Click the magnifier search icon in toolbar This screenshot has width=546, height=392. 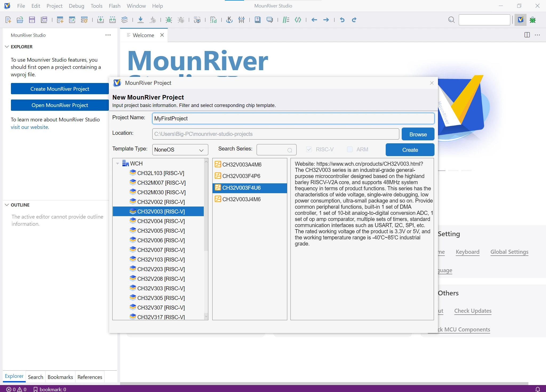coord(451,20)
